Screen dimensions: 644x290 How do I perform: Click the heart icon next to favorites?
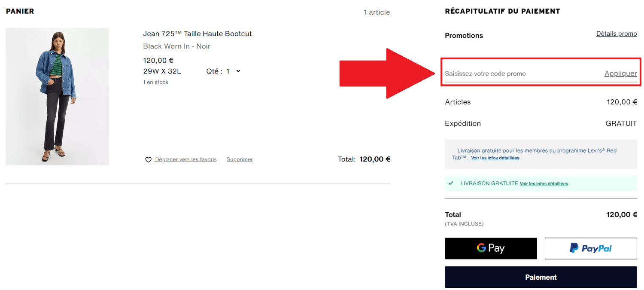click(x=147, y=159)
